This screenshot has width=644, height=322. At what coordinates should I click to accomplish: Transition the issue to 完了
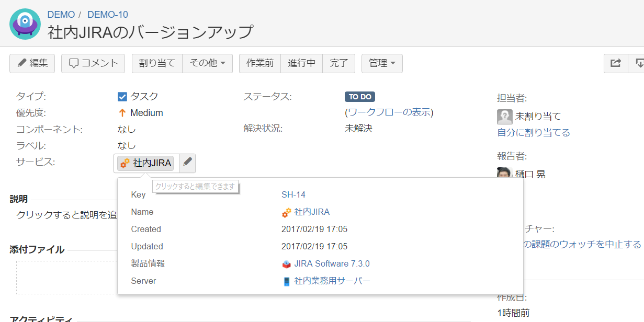338,63
